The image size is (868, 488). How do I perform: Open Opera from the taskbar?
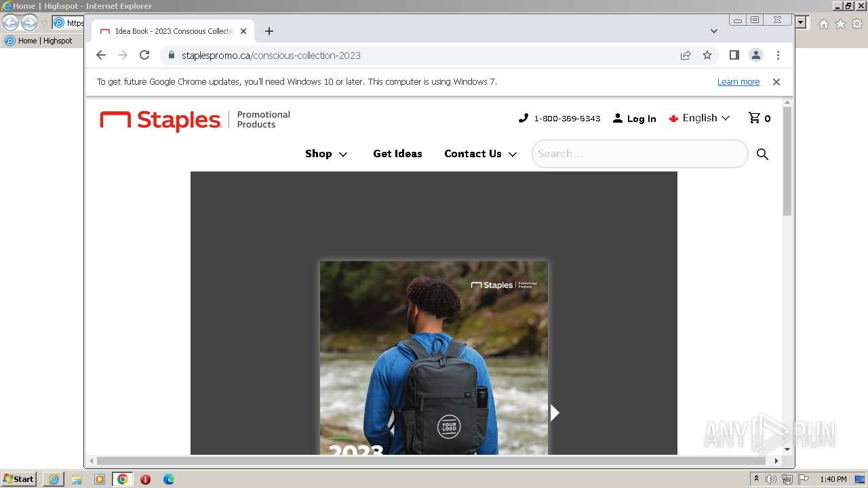[x=145, y=479]
